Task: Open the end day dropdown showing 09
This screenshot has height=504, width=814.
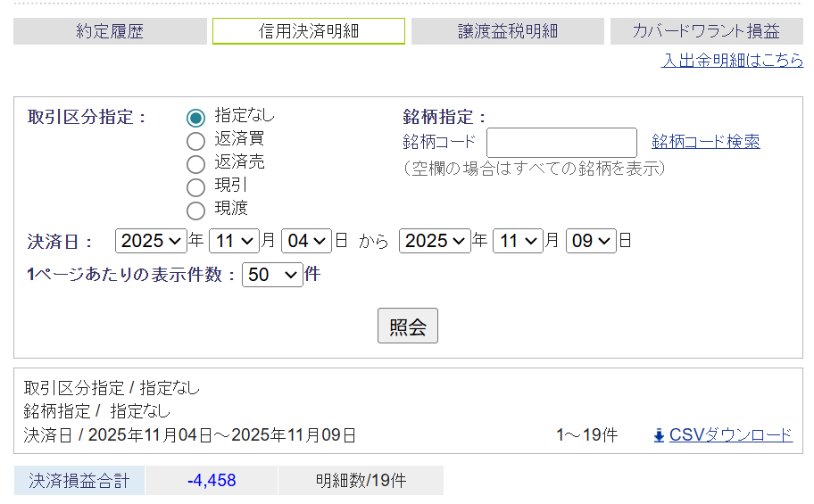Action: pos(591,241)
